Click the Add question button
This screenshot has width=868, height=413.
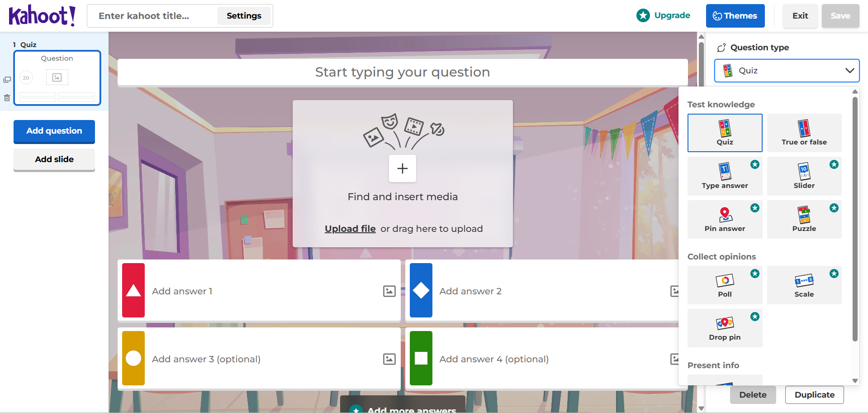54,131
